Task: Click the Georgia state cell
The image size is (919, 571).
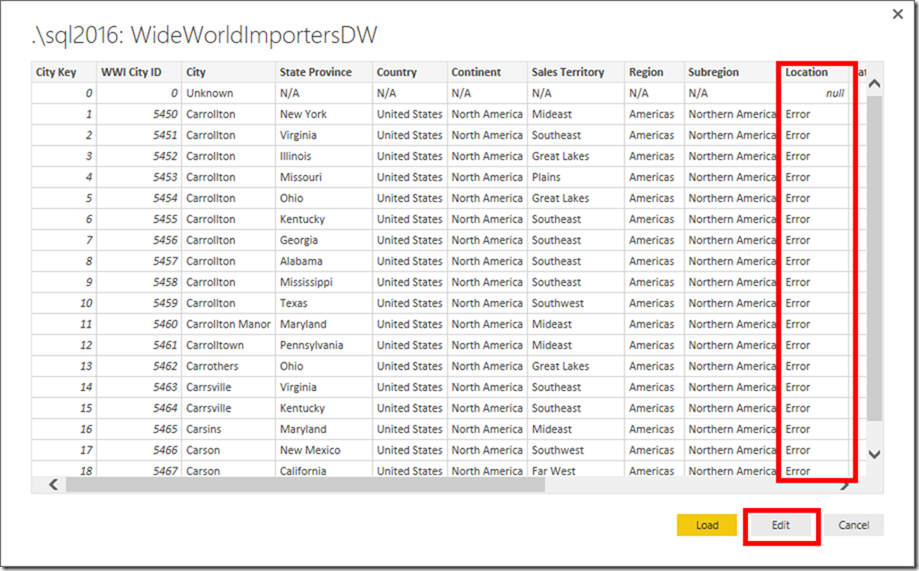Action: 324,240
